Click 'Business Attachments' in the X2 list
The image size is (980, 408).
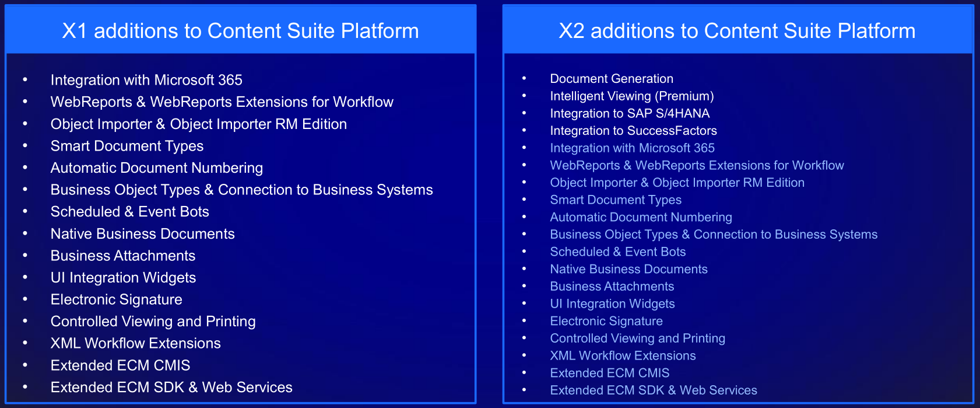click(x=612, y=287)
